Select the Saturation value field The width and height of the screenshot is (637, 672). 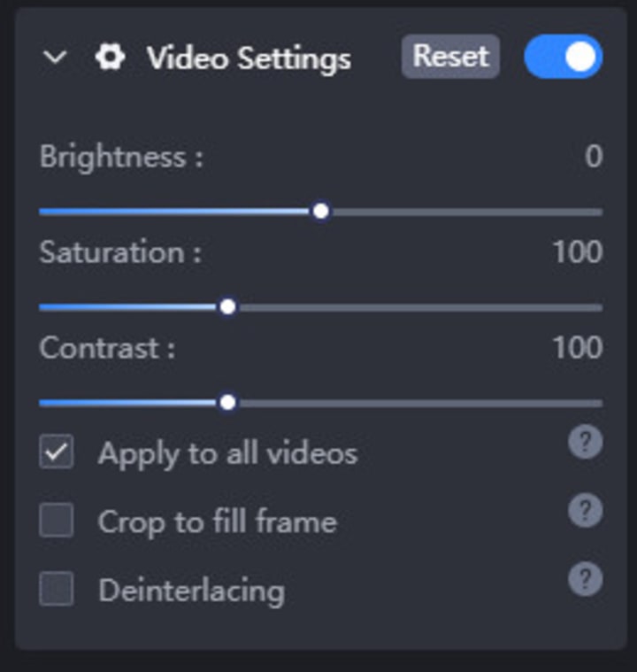pos(577,252)
